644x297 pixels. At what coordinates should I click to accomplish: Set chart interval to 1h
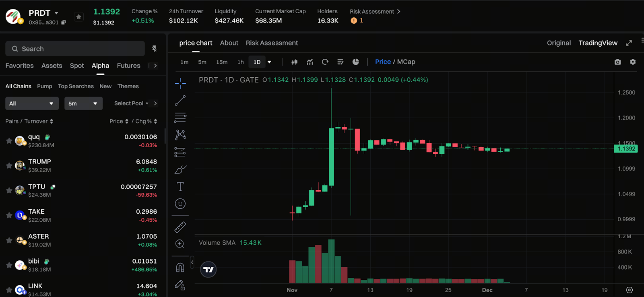tap(241, 62)
